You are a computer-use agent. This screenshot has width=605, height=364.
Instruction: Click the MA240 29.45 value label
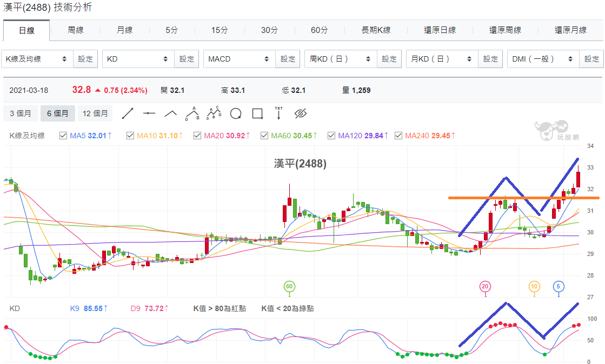click(430, 136)
